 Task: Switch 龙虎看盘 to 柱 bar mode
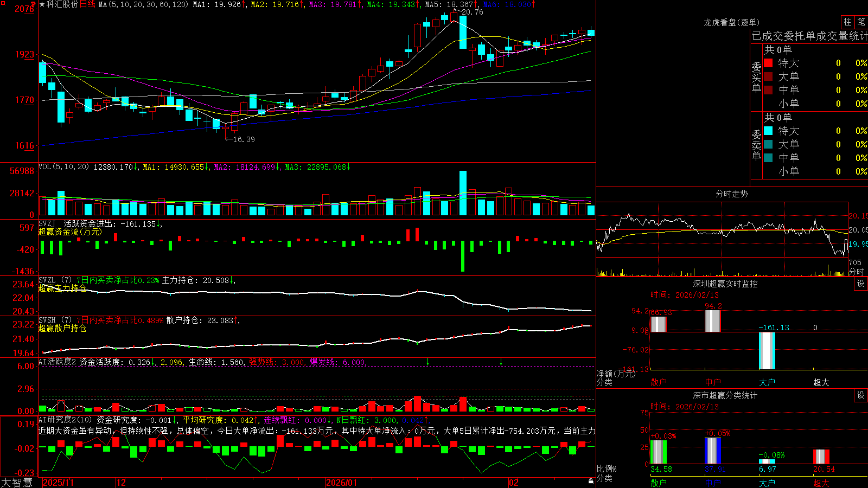pyautogui.click(x=847, y=22)
